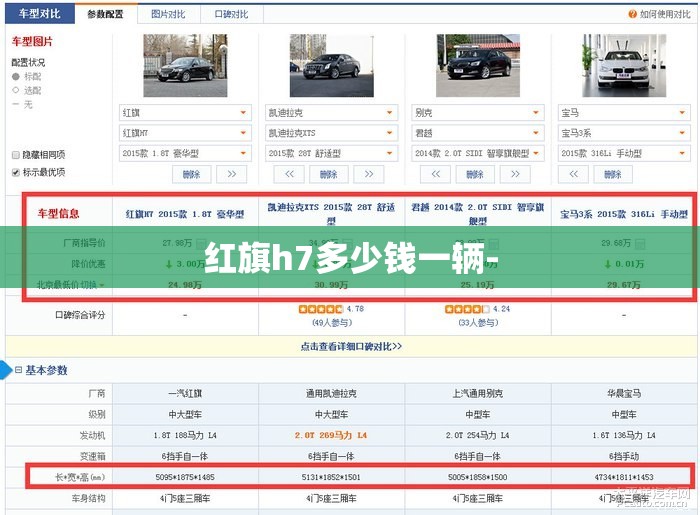
Task: Expand the 君越 series dropdown
Action: coord(478,133)
